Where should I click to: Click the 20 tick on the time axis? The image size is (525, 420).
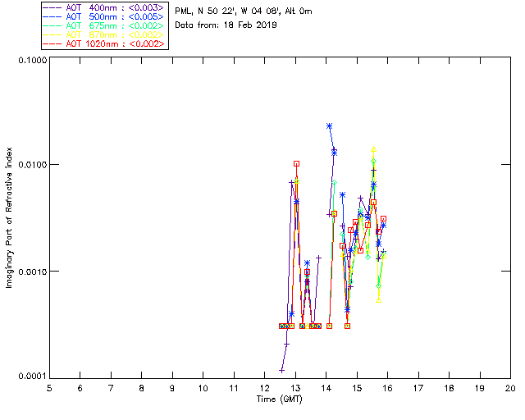coord(509,387)
